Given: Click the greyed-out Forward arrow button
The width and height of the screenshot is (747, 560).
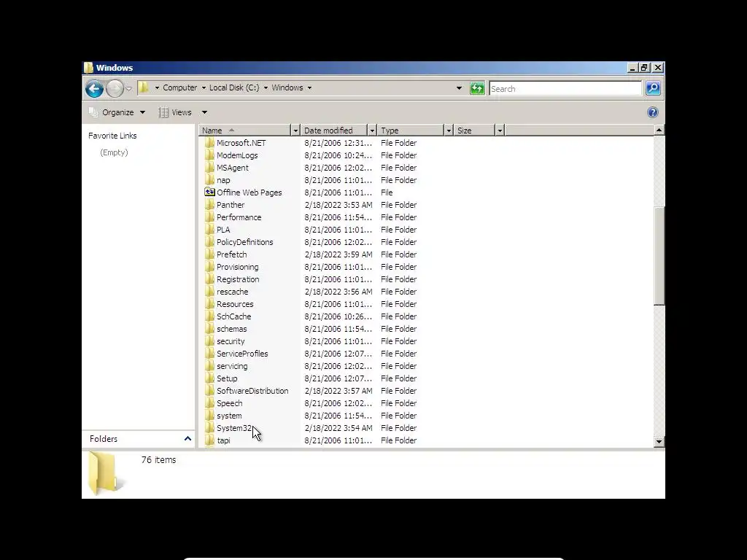Looking at the screenshot, I should 115,88.
